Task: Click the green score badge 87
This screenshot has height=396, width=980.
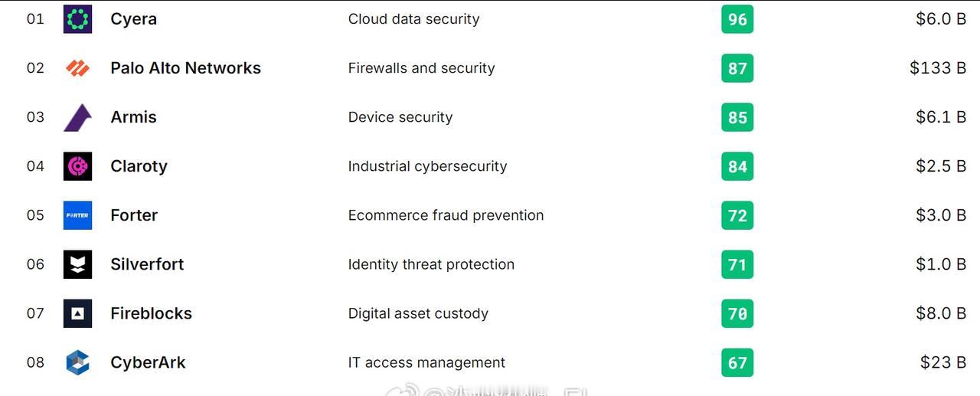Action: 737,68
